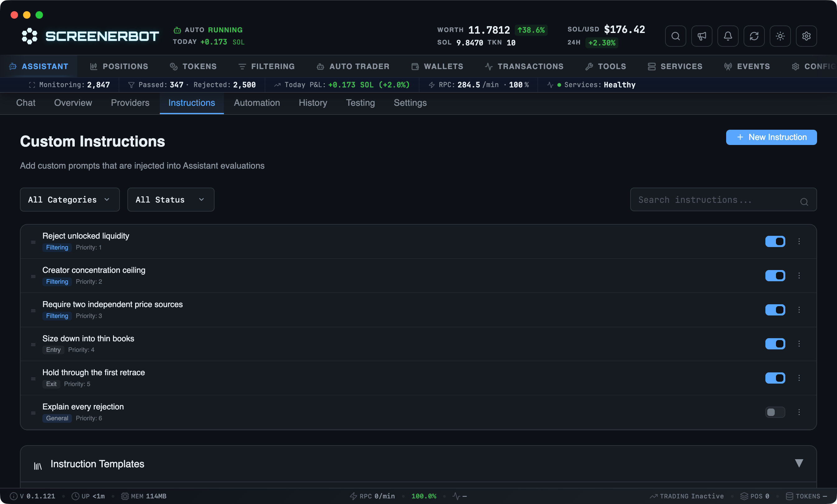The width and height of the screenshot is (837, 504).
Task: Open the Auto Trader main tab
Action: pos(353,67)
